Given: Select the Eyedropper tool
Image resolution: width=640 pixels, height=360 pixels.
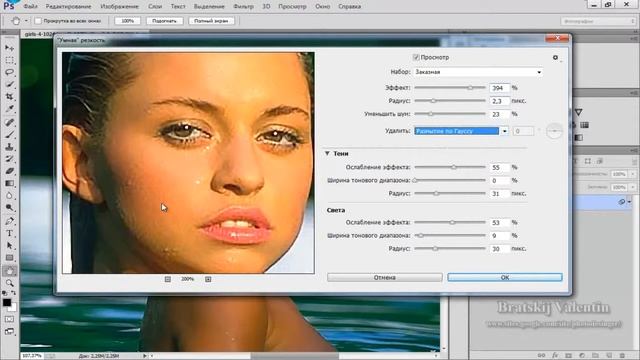Looking at the screenshot, I should (x=9, y=109).
